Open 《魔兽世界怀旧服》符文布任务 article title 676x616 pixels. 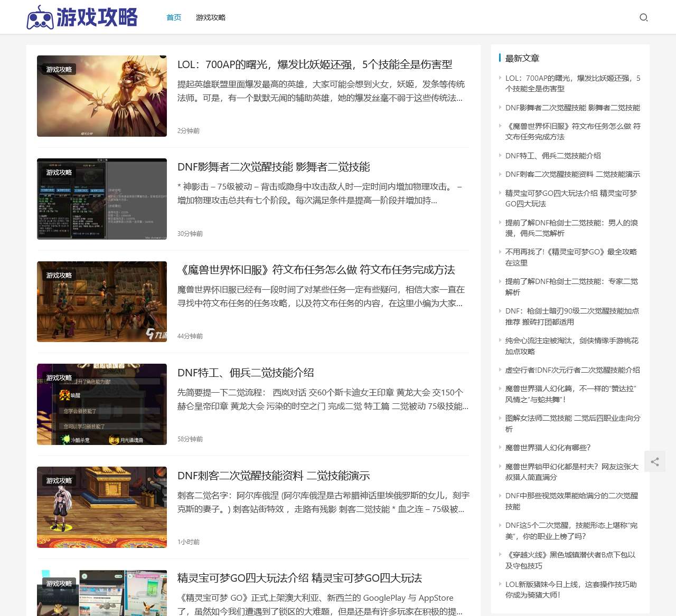(x=316, y=270)
